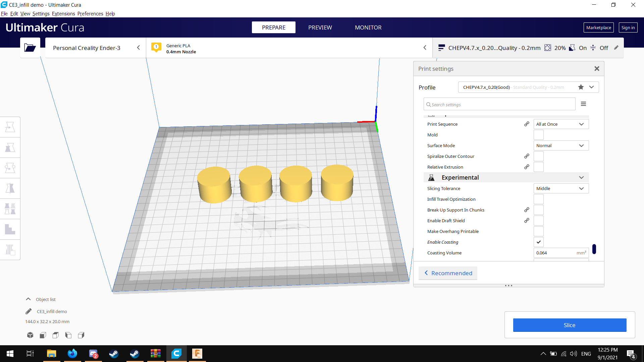Switch to the MONITOR stage
The width and height of the screenshot is (644, 362).
pyautogui.click(x=368, y=27)
